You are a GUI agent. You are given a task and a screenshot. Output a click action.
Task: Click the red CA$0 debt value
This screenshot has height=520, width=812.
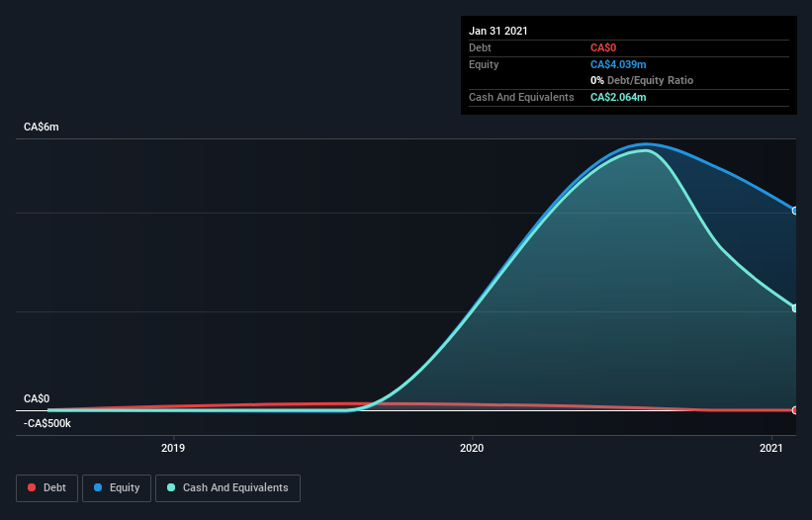pos(603,48)
